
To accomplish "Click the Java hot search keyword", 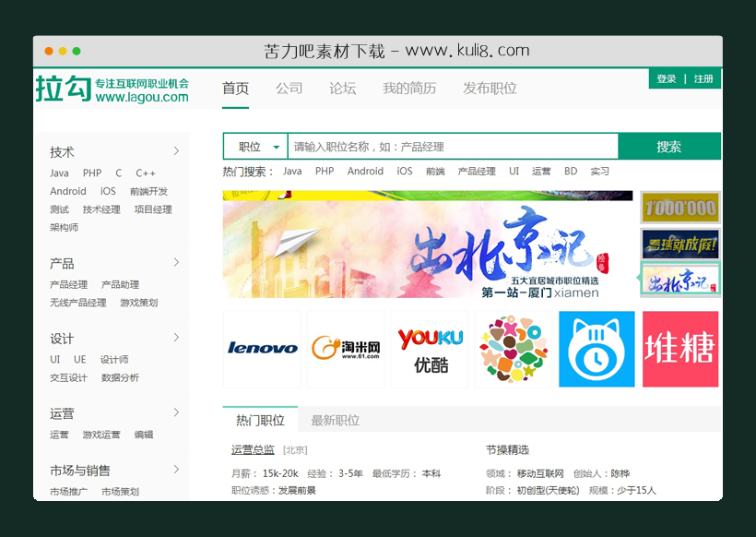I will [x=291, y=171].
